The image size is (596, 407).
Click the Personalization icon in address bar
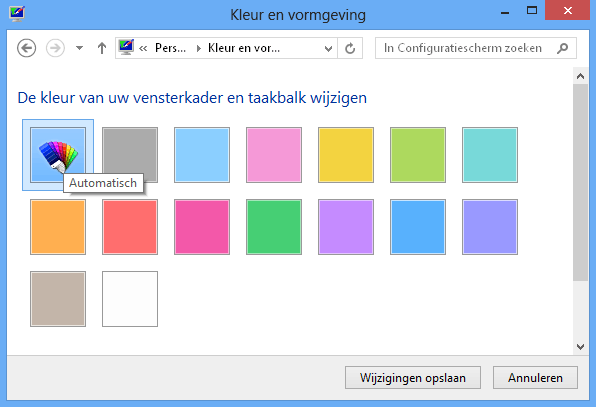point(126,47)
